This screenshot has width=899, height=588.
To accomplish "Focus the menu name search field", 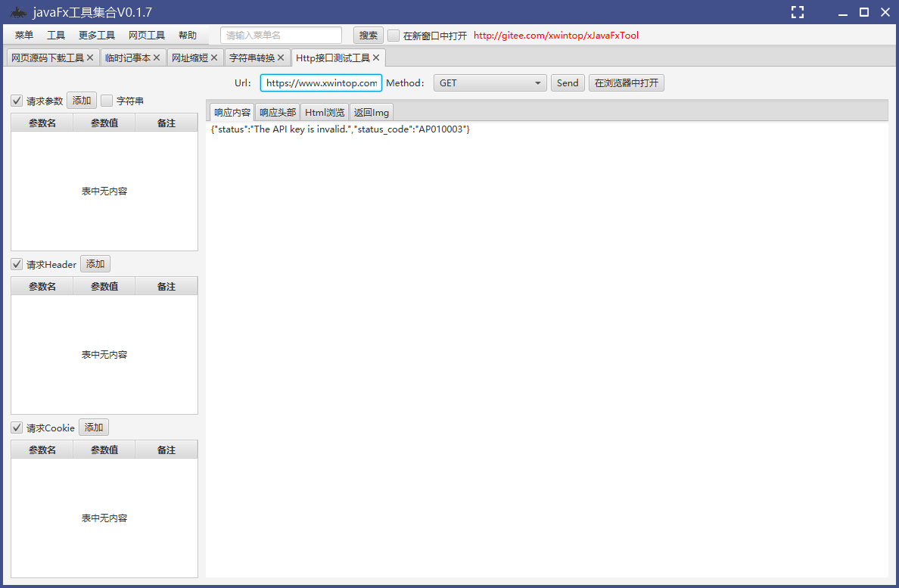I will pyautogui.click(x=281, y=36).
